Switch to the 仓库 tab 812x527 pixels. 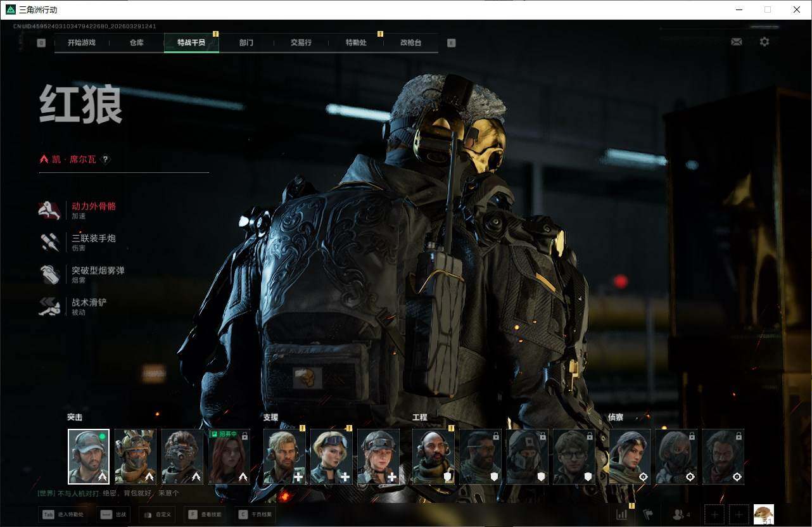(x=136, y=42)
